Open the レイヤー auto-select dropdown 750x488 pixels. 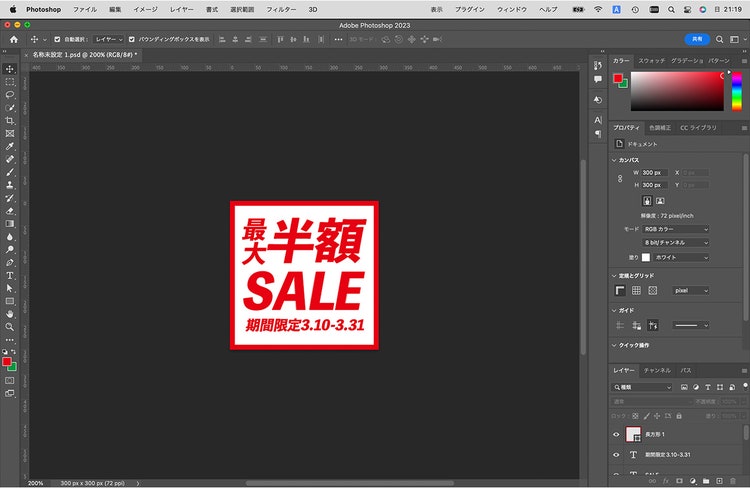click(x=108, y=40)
